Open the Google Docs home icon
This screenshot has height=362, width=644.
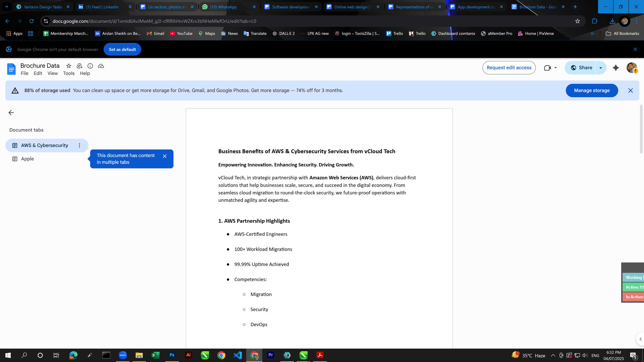click(x=11, y=69)
